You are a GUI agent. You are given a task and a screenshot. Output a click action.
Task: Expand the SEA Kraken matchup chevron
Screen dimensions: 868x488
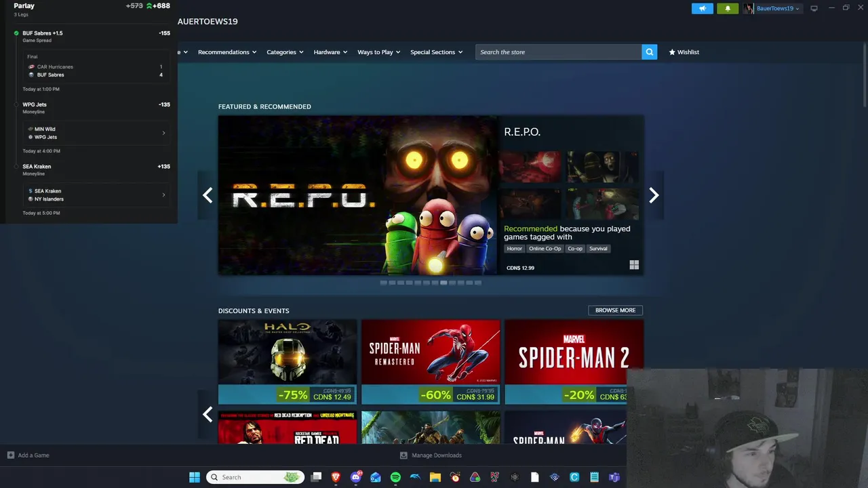click(163, 195)
